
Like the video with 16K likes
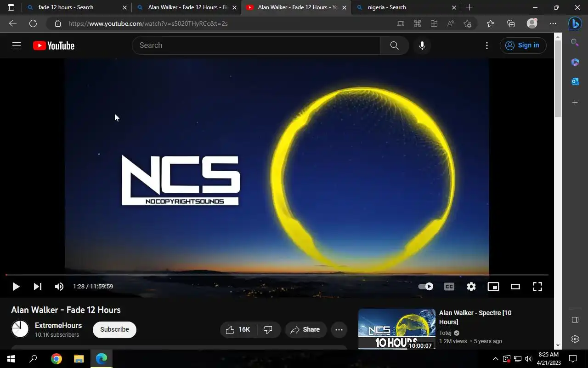238,329
